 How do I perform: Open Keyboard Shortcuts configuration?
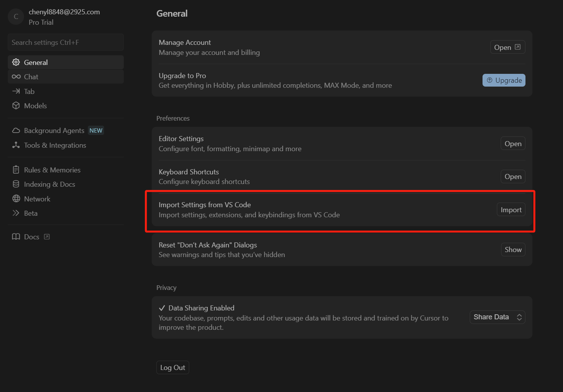(513, 177)
